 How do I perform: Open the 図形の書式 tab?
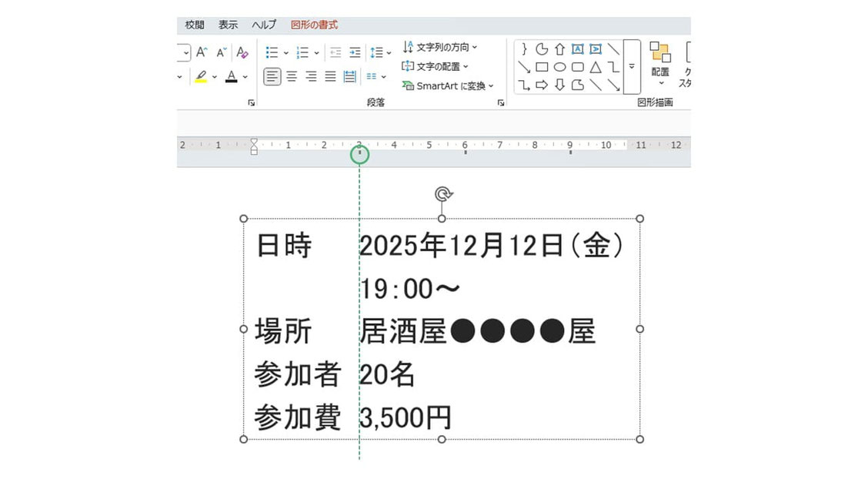tap(314, 25)
